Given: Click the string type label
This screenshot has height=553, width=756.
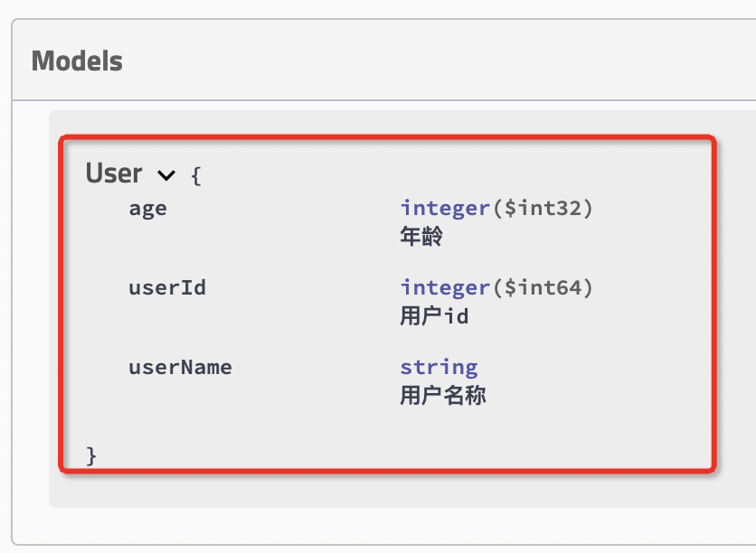Looking at the screenshot, I should (x=439, y=368).
